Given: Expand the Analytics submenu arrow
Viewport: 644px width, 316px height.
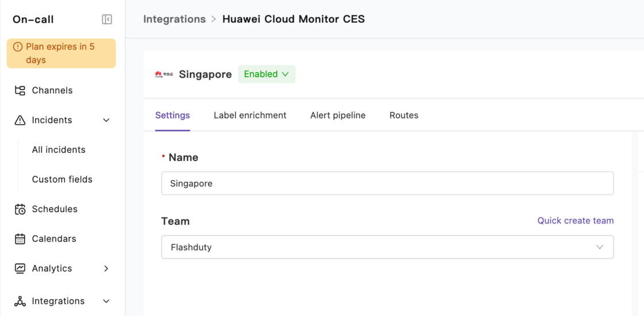Looking at the screenshot, I should point(106,268).
